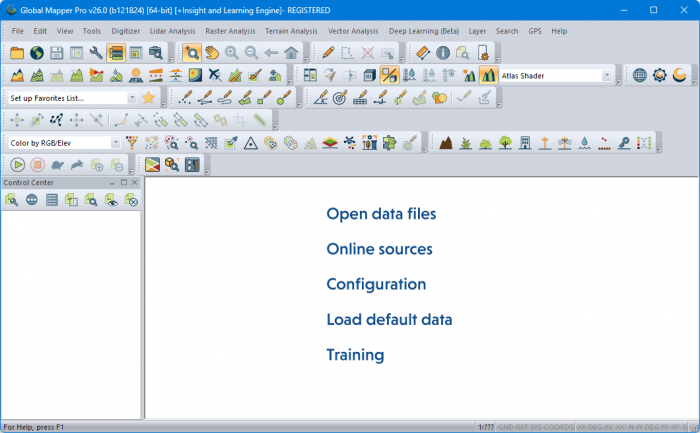Open the Color by RGB/Elev dropdown
700x433 pixels.
tap(115, 143)
